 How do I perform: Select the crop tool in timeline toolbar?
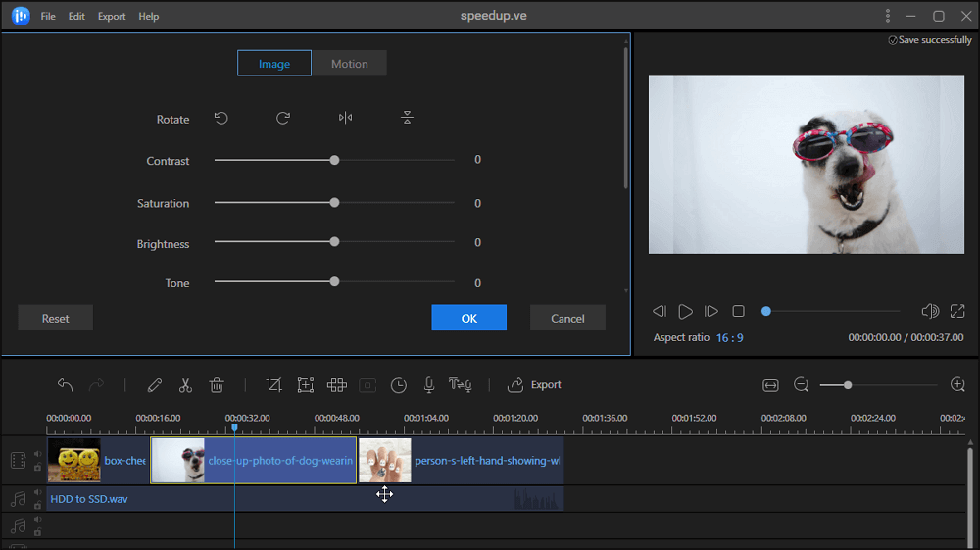pyautogui.click(x=273, y=385)
